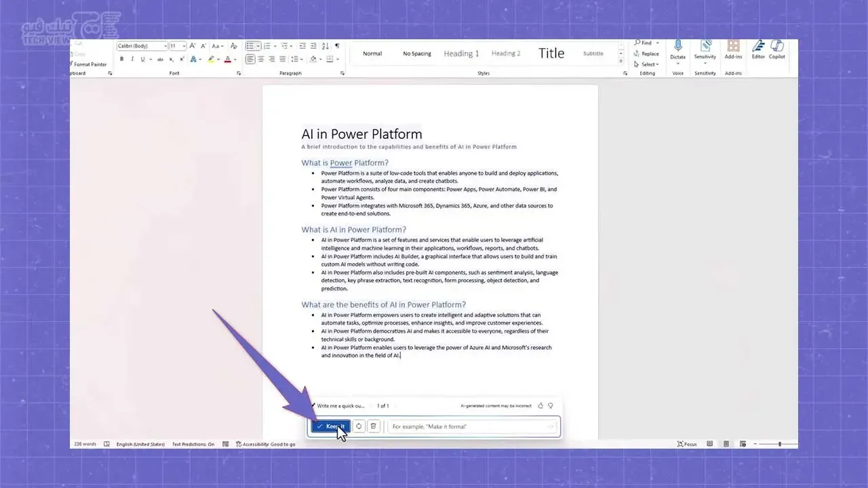Toggle numbered list
Screen dimensions: 868x488
click(267, 46)
